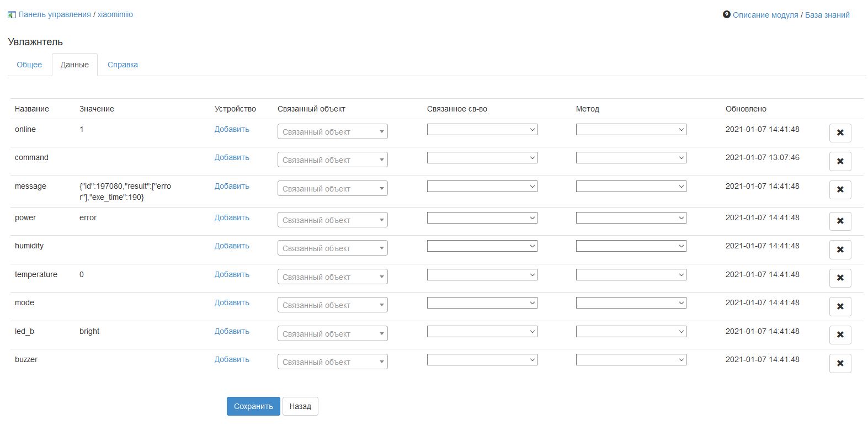Delete the temperature property row
The image size is (868, 425).
[x=840, y=278]
